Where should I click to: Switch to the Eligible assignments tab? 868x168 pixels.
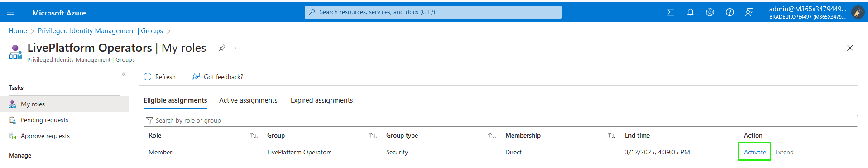pyautogui.click(x=175, y=100)
